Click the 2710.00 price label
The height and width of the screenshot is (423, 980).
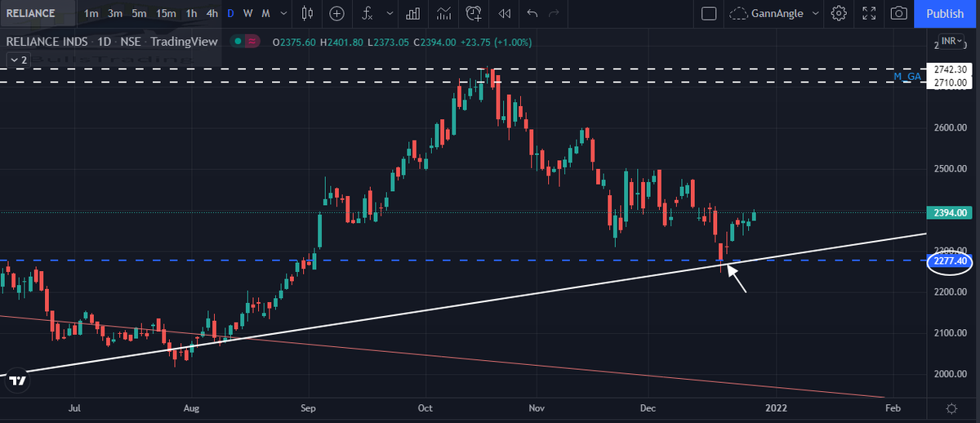click(x=948, y=82)
